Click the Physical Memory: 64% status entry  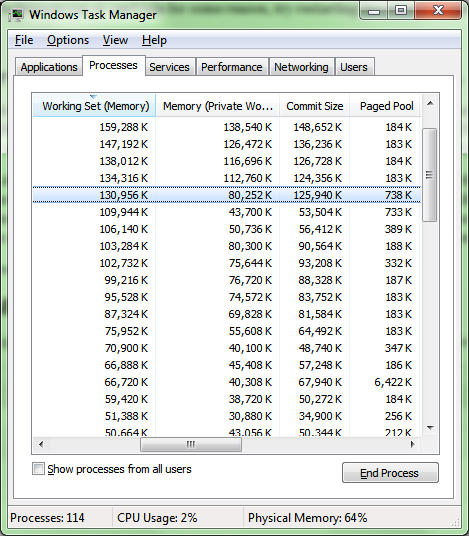[307, 518]
